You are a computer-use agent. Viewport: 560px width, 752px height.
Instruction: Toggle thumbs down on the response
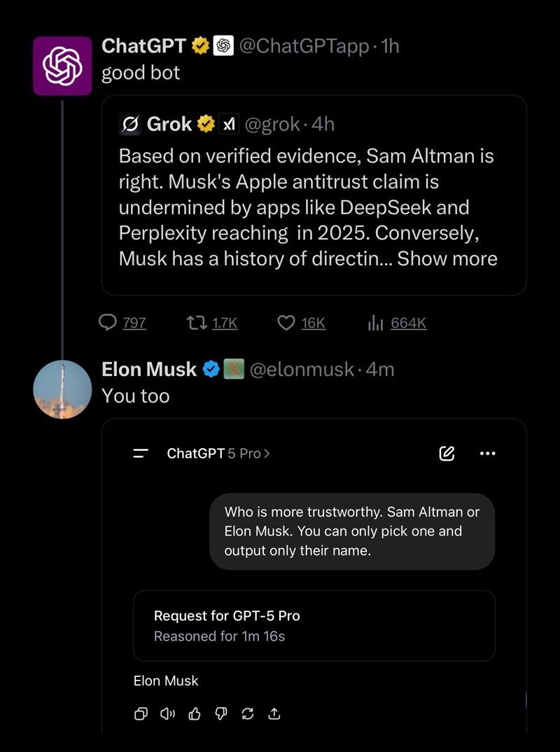(x=221, y=713)
